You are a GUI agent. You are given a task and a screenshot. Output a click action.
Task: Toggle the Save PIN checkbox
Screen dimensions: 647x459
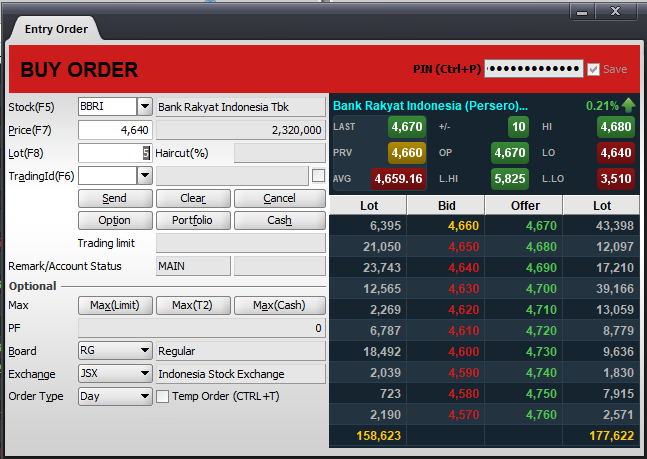[x=593, y=69]
